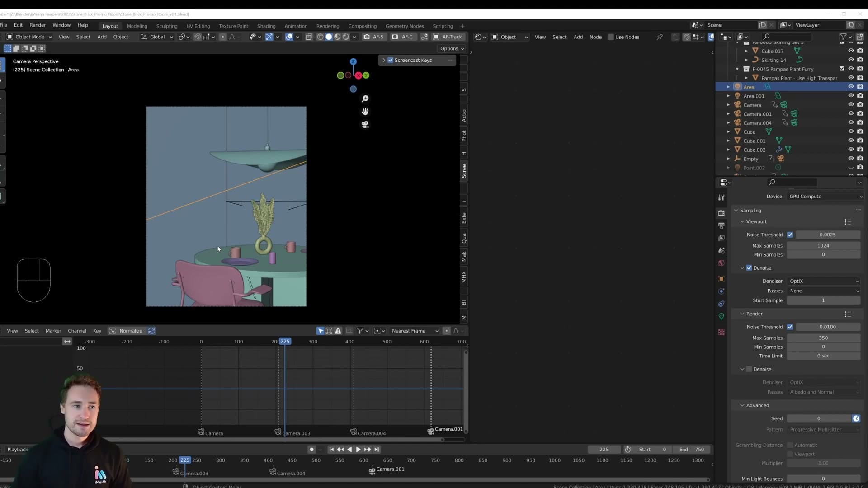Switch to the Shading workspace tab
Screen dimensions: 868x488
pos(266,26)
